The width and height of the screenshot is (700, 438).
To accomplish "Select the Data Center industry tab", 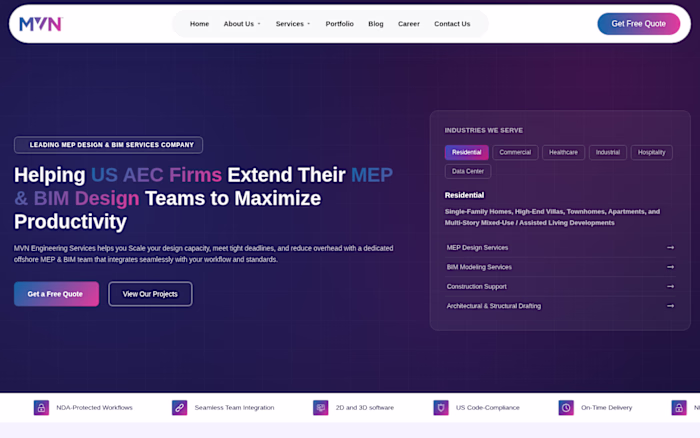I will (467, 171).
